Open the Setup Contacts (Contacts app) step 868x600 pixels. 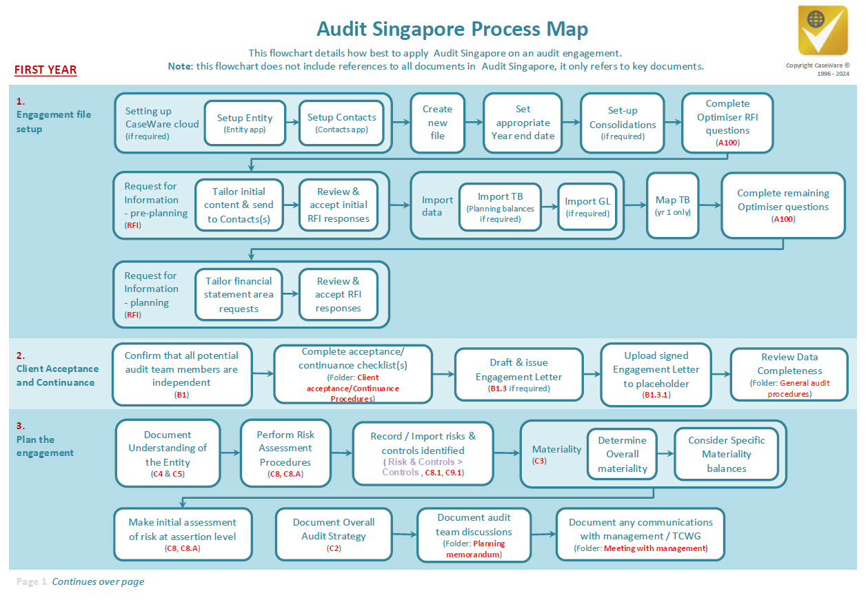point(341,123)
